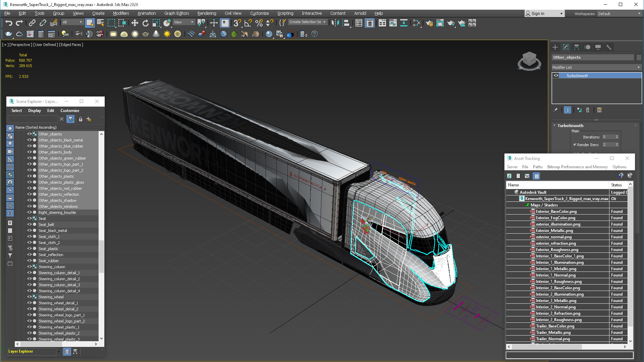This screenshot has height=362, width=644.
Task: Open Paths menu in Asset Tracking
Action: [538, 167]
